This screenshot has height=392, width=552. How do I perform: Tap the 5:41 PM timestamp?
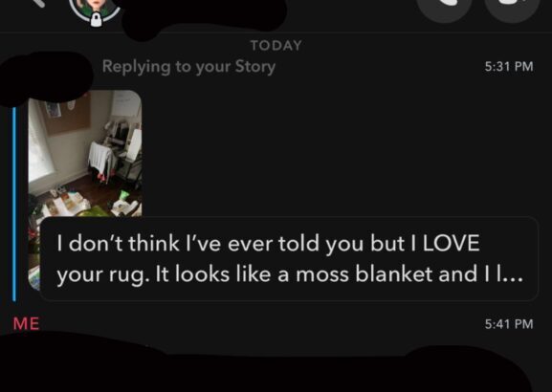pyautogui.click(x=509, y=324)
